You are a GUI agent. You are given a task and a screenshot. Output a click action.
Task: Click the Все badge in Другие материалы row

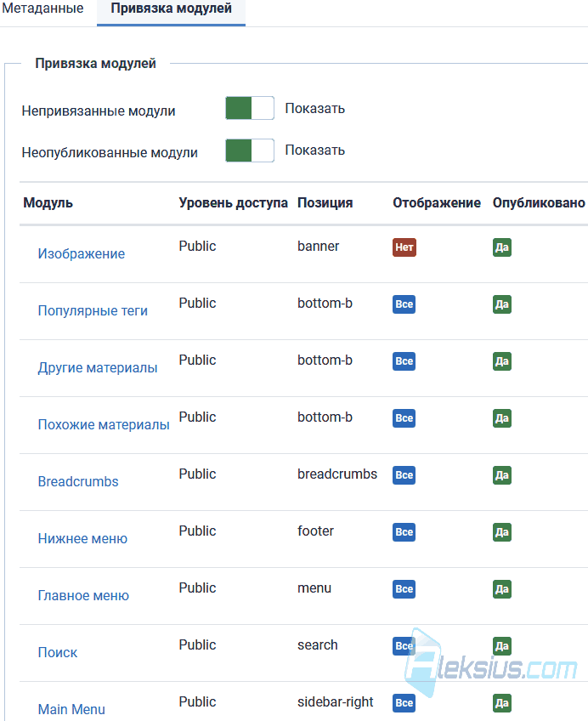(x=404, y=361)
